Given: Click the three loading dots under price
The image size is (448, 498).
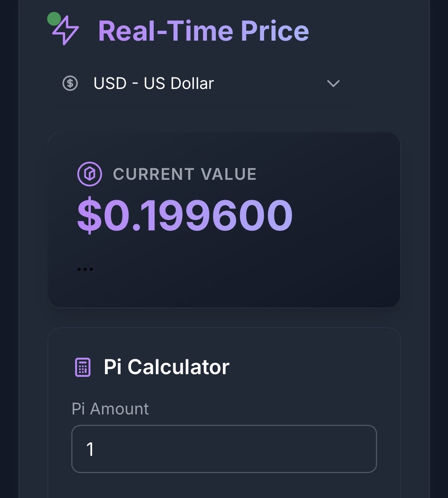Looking at the screenshot, I should [85, 269].
